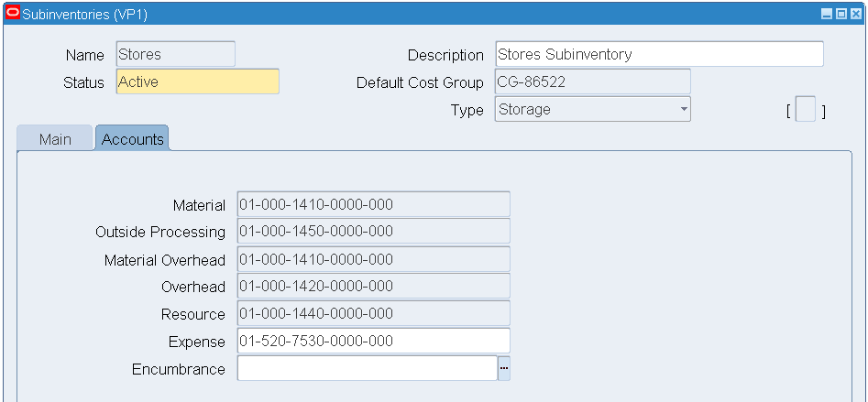Close the Subinventories window

click(856, 15)
